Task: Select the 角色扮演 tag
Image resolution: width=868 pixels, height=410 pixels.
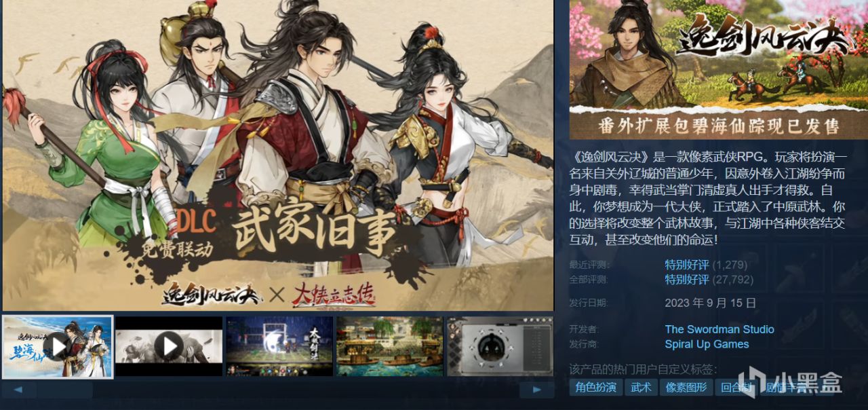Action: tap(596, 388)
